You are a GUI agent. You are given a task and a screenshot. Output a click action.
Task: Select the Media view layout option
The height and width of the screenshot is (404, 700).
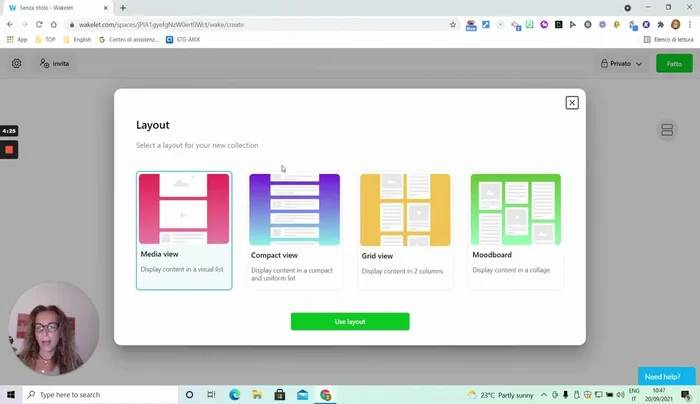tap(184, 230)
